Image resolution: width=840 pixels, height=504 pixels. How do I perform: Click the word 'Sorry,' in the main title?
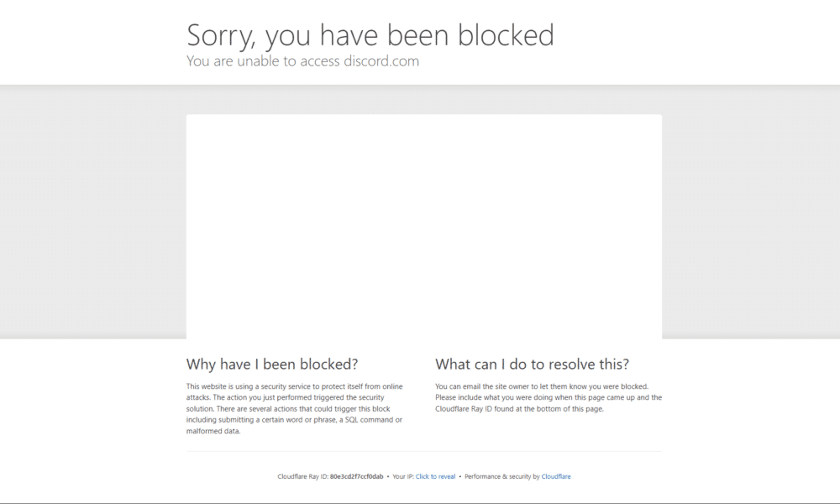pyautogui.click(x=222, y=36)
